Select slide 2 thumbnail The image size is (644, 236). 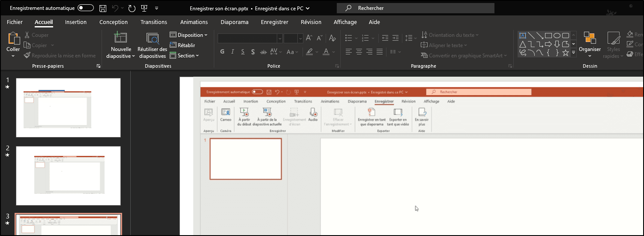coord(69,176)
